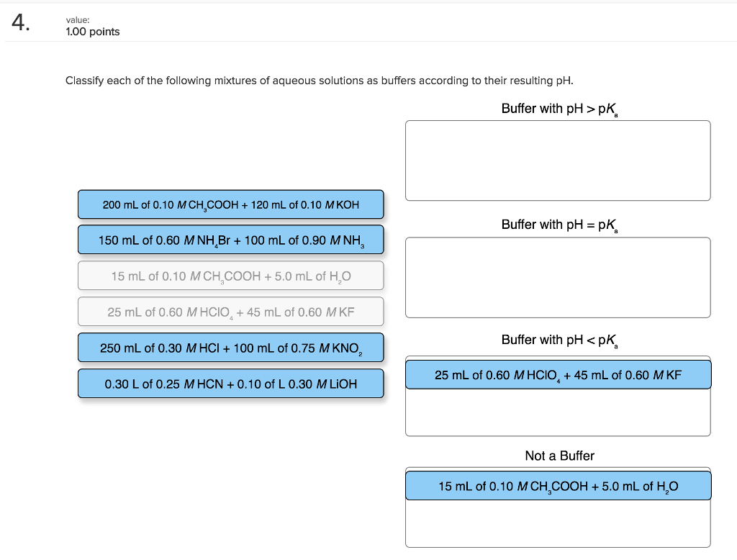
Task: Click the Not a Buffer category label
Action: point(558,456)
